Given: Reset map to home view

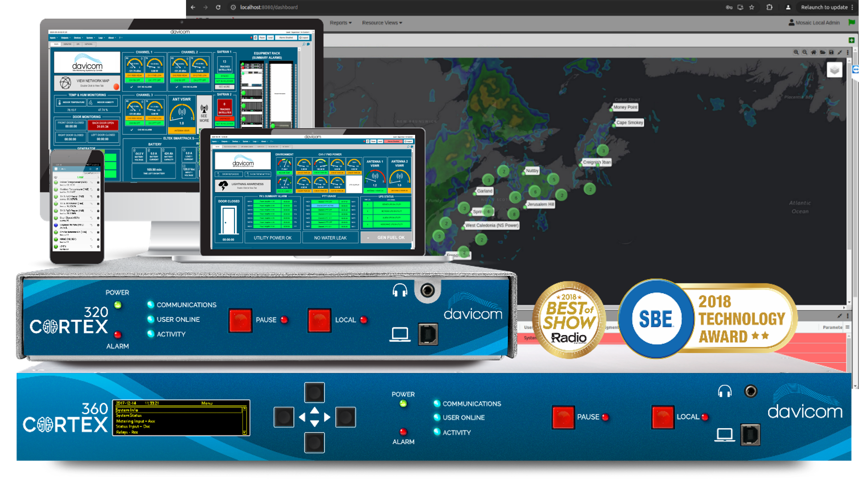Looking at the screenshot, I should tap(813, 52).
